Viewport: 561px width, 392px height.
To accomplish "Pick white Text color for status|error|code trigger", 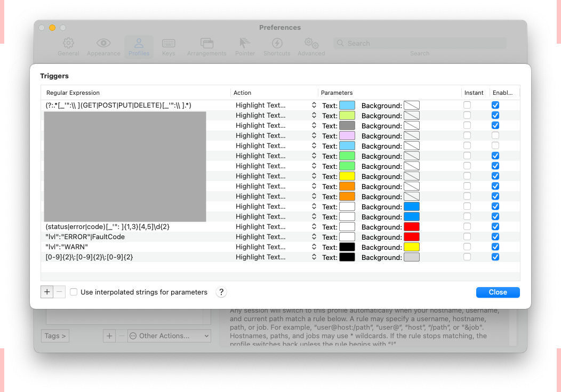I will click(x=347, y=227).
